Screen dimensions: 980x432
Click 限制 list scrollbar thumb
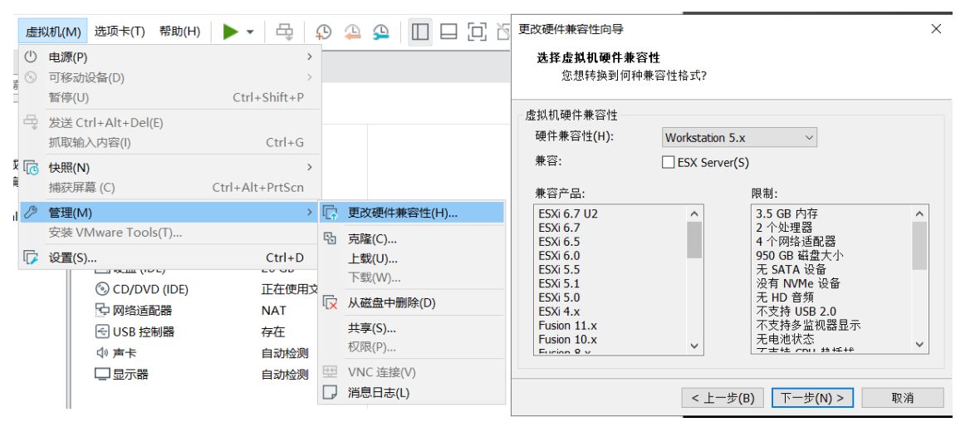pos(919,245)
